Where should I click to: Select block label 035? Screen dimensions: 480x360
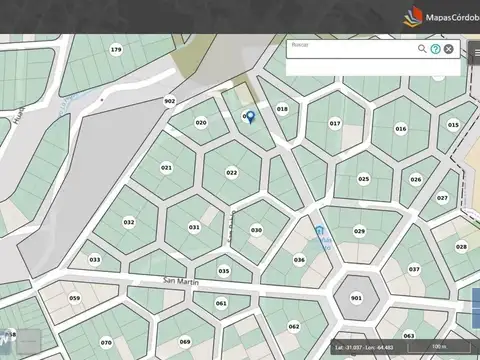(x=224, y=271)
